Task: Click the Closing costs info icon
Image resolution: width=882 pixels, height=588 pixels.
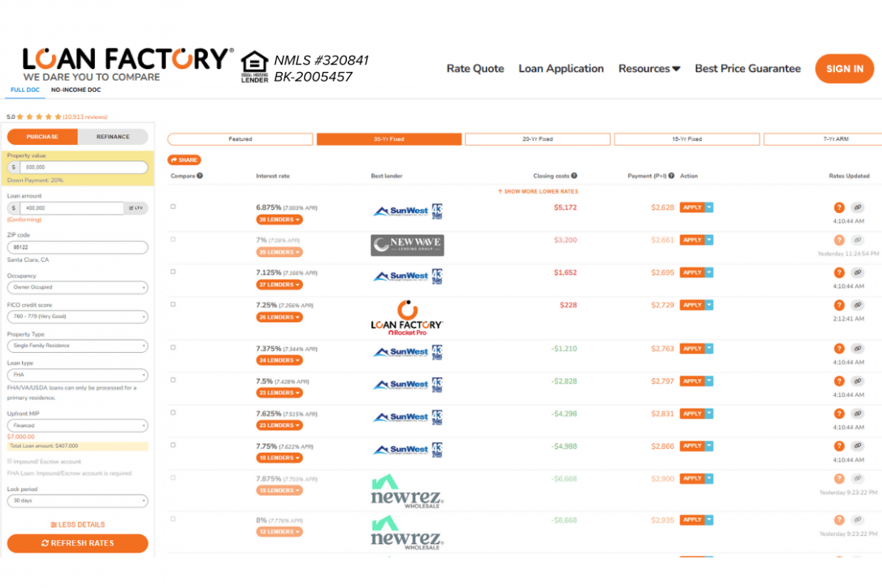Action: [574, 176]
